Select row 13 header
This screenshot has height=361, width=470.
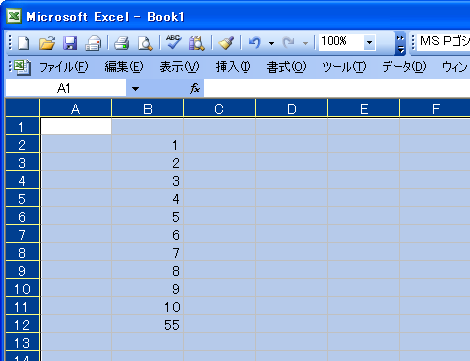point(22,342)
